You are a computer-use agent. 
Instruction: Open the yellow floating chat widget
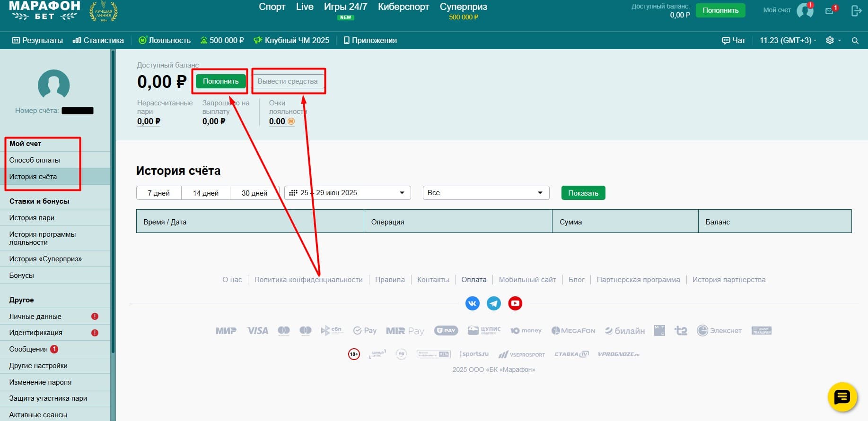coord(842,397)
